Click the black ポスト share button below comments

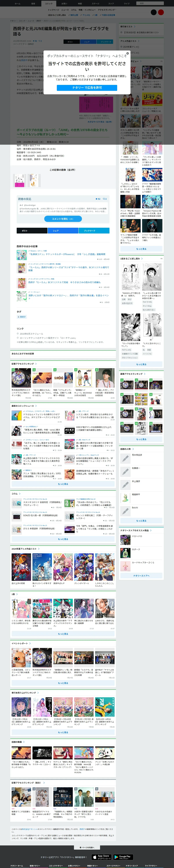click(x=32, y=230)
